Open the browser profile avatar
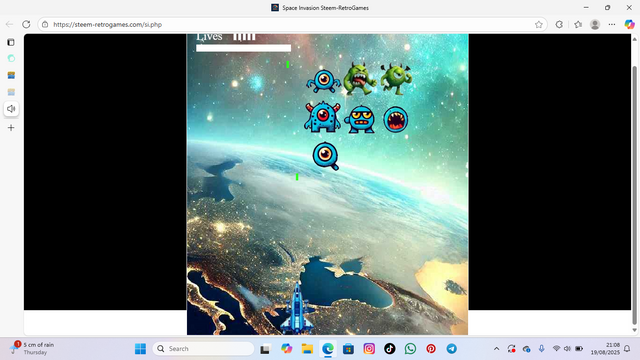Screen dimensions: 640x360 [x=595, y=24]
